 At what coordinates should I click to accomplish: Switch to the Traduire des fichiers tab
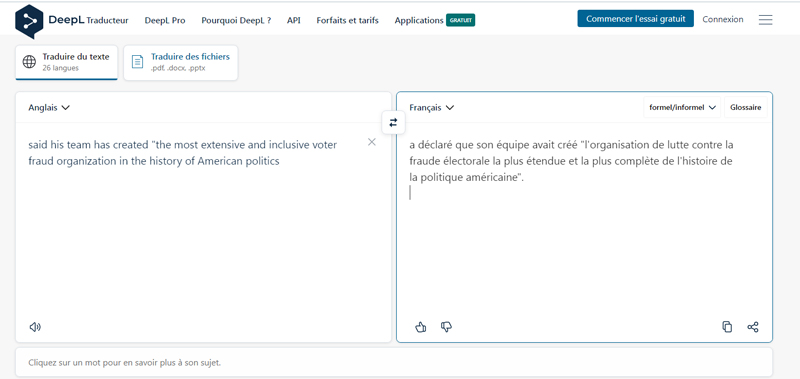point(181,62)
